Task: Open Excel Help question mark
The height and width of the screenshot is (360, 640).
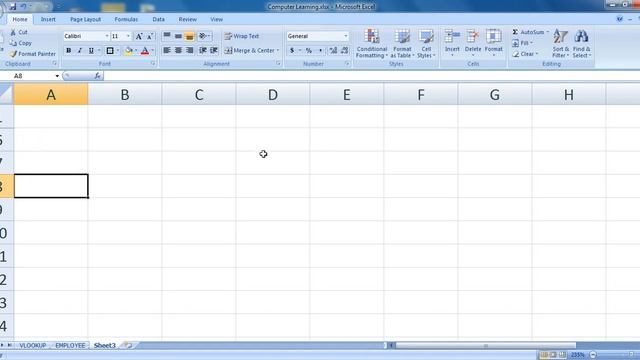Action: [620, 19]
